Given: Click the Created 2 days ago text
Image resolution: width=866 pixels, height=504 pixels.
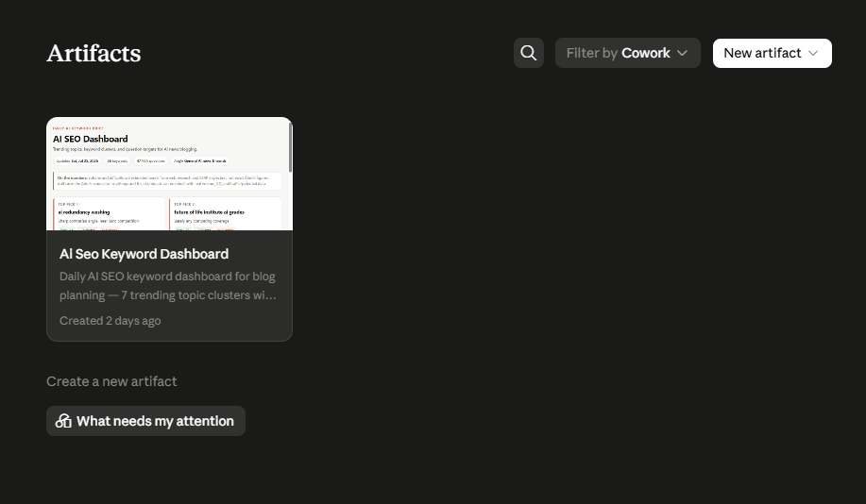Looking at the screenshot, I should point(110,321).
